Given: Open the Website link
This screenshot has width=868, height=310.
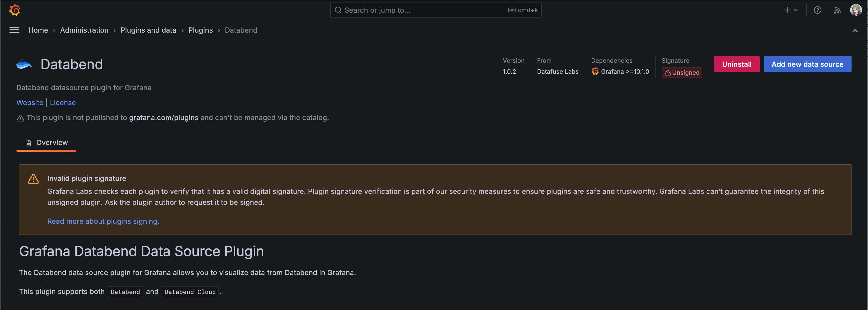Looking at the screenshot, I should (x=30, y=103).
